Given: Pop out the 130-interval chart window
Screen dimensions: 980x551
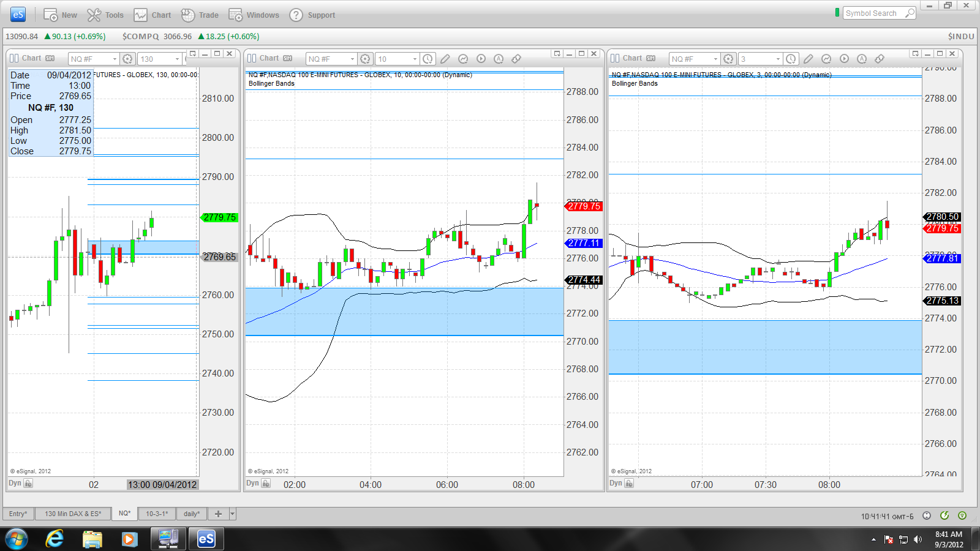Looking at the screenshot, I should 192,54.
